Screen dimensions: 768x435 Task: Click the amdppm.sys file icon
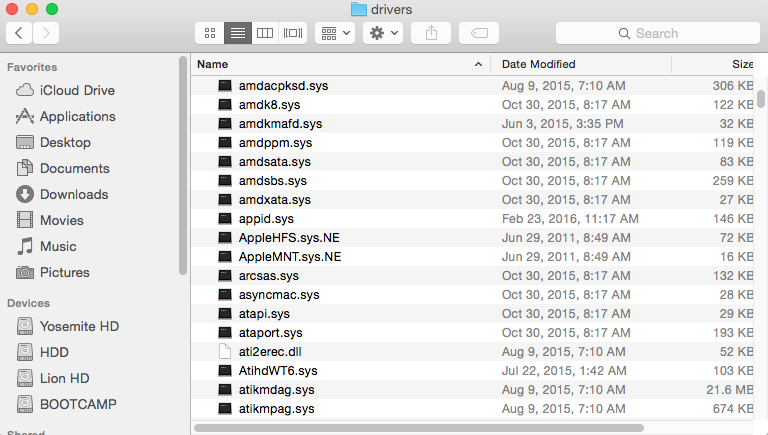225,143
